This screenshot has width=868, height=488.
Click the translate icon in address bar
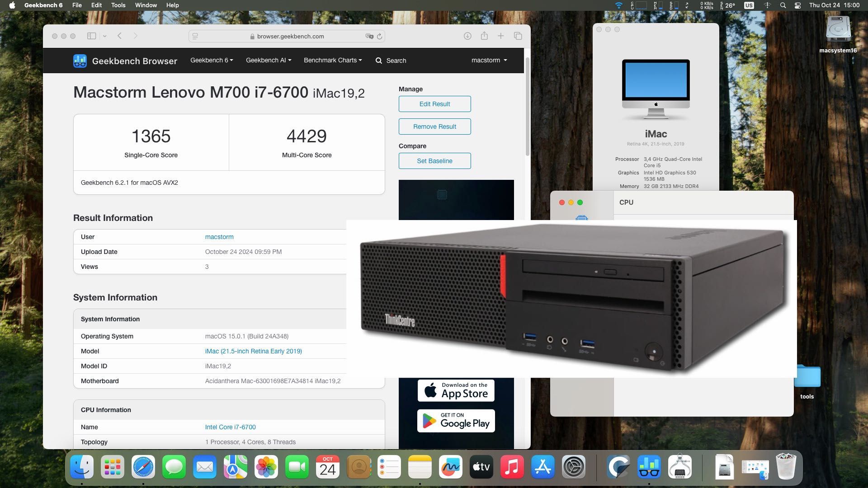(369, 36)
